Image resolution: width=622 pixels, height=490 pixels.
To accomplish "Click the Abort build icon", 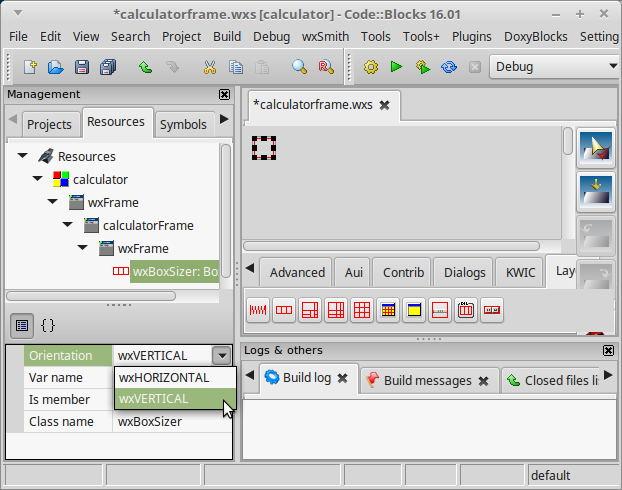I will (474, 67).
